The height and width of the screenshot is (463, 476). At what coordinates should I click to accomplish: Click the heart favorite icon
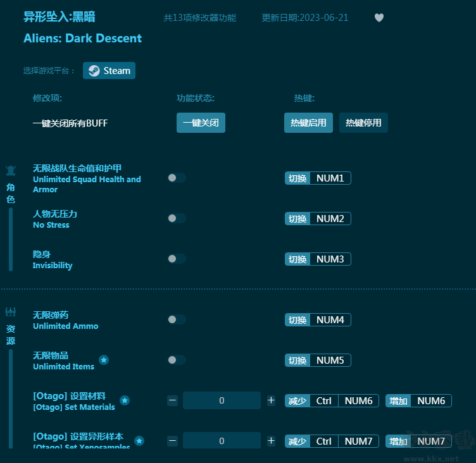tap(379, 18)
